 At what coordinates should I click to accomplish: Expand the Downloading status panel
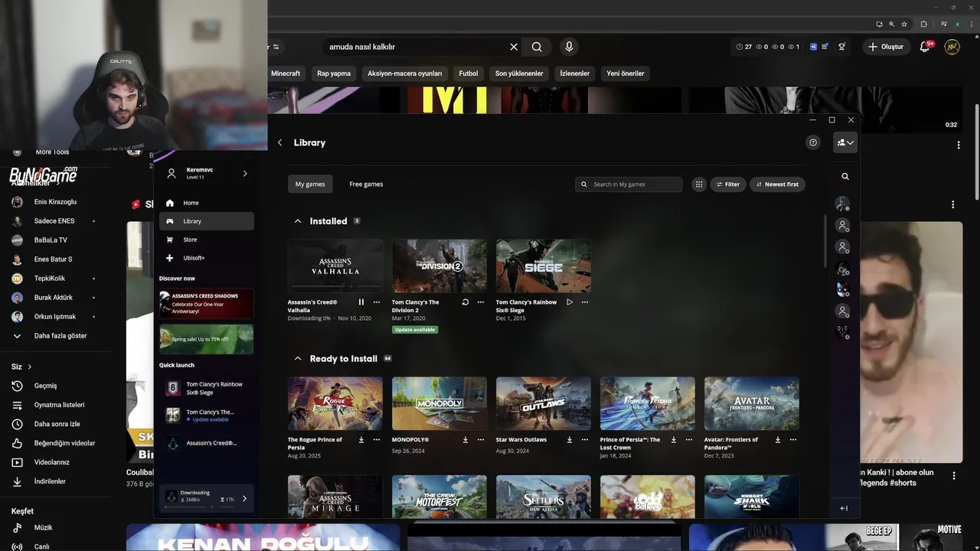(x=245, y=499)
